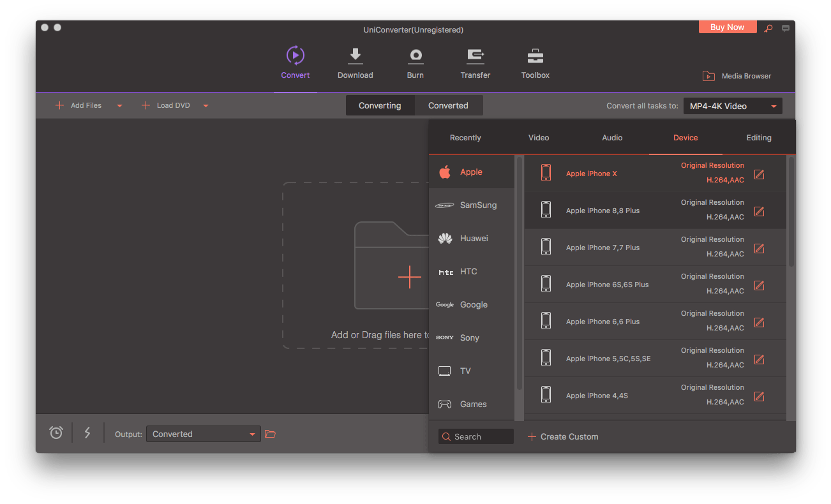Open the Output Converted location dropdown
Screen dimensions: 831x504
[x=204, y=434]
